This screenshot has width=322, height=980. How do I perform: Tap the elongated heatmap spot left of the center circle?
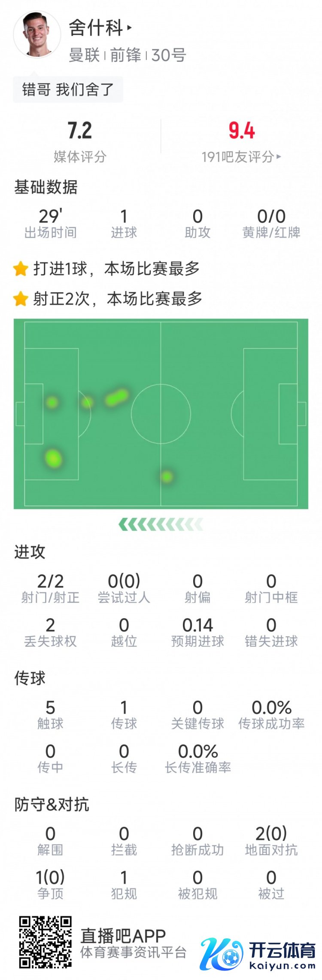click(117, 397)
